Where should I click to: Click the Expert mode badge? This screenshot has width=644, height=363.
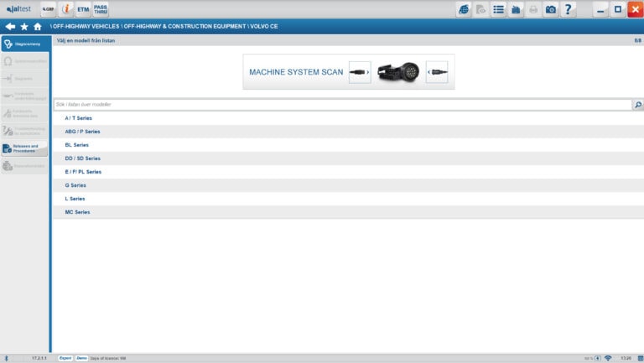[65, 359]
